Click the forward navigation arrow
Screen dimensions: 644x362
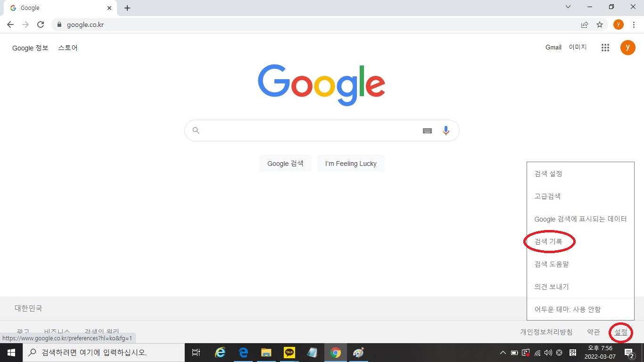25,25
